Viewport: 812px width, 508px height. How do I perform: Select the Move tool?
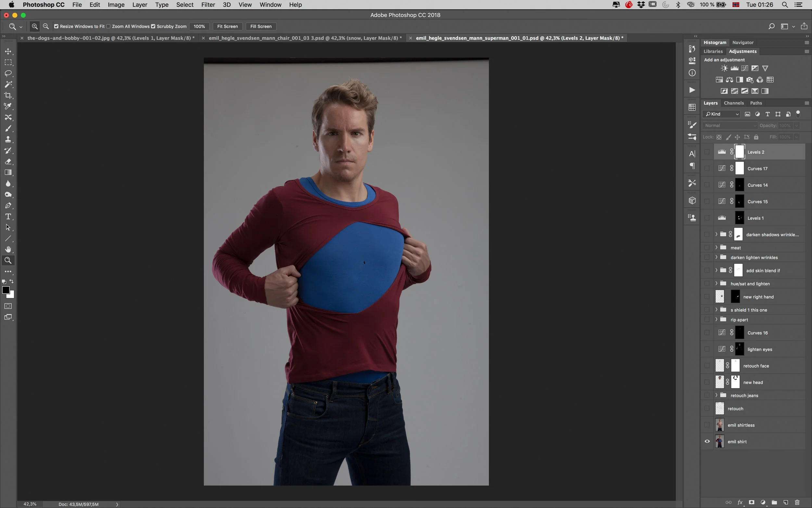(8, 51)
